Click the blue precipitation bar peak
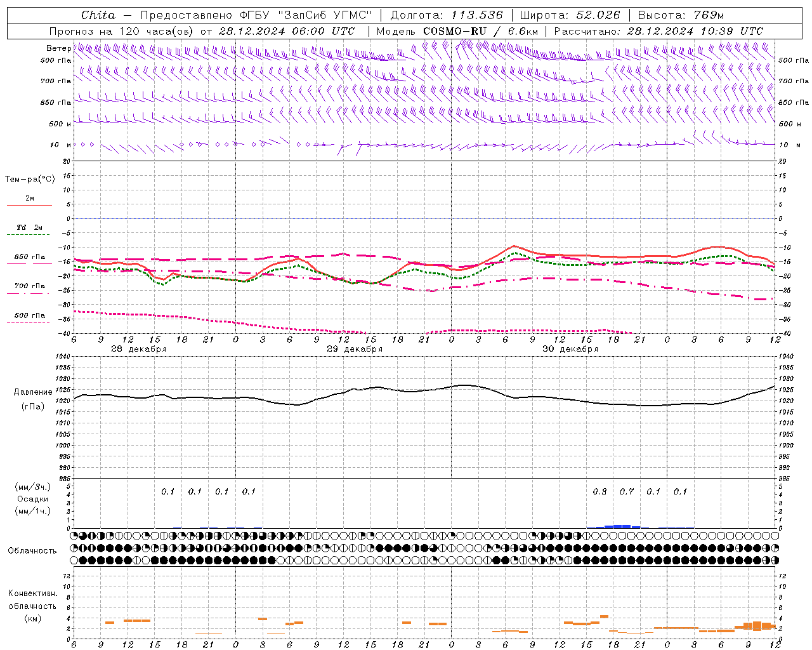This screenshot has width=812, height=650. click(x=622, y=526)
